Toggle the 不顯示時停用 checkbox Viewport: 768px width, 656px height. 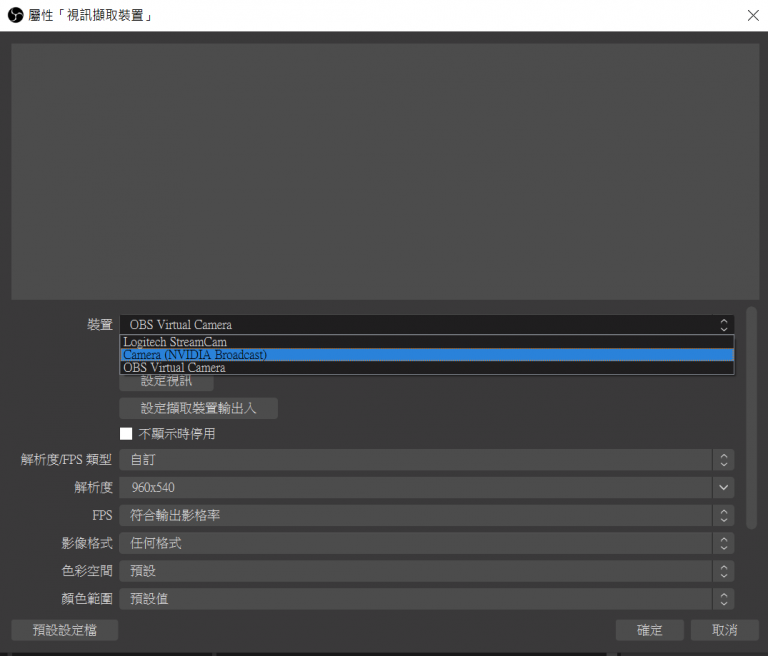pos(126,434)
